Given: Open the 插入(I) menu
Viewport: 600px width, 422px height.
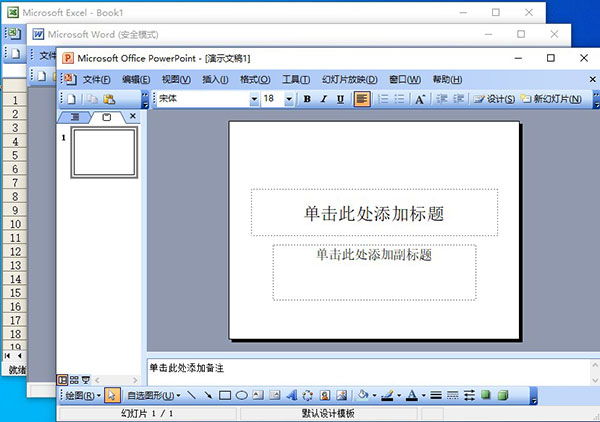Looking at the screenshot, I should 215,80.
